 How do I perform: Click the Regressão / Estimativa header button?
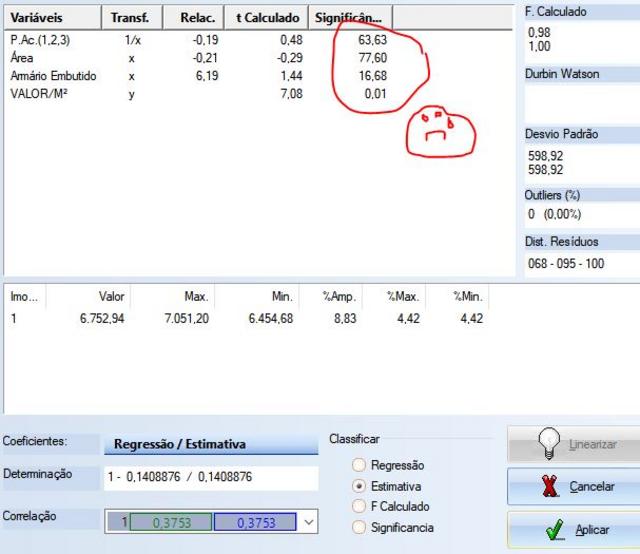[211, 444]
